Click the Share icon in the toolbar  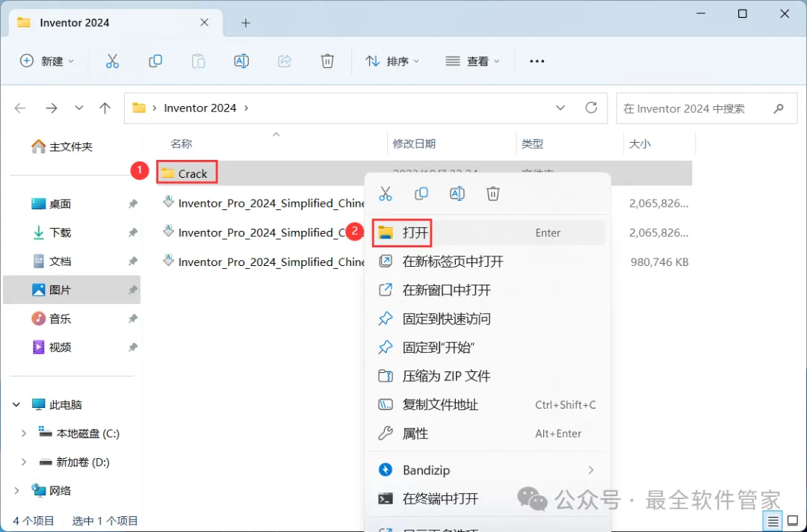tap(285, 61)
